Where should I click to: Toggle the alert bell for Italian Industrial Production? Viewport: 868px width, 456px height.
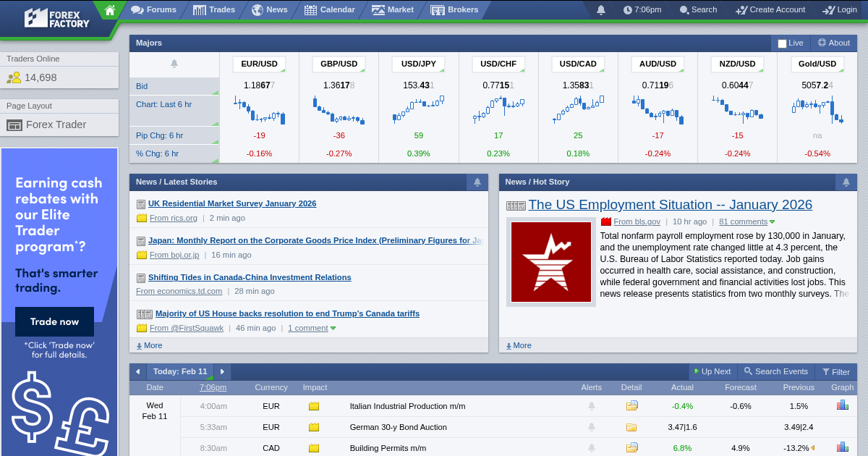592,406
